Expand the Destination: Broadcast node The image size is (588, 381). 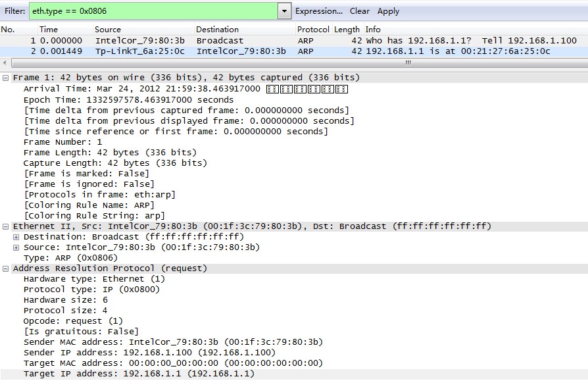point(16,237)
